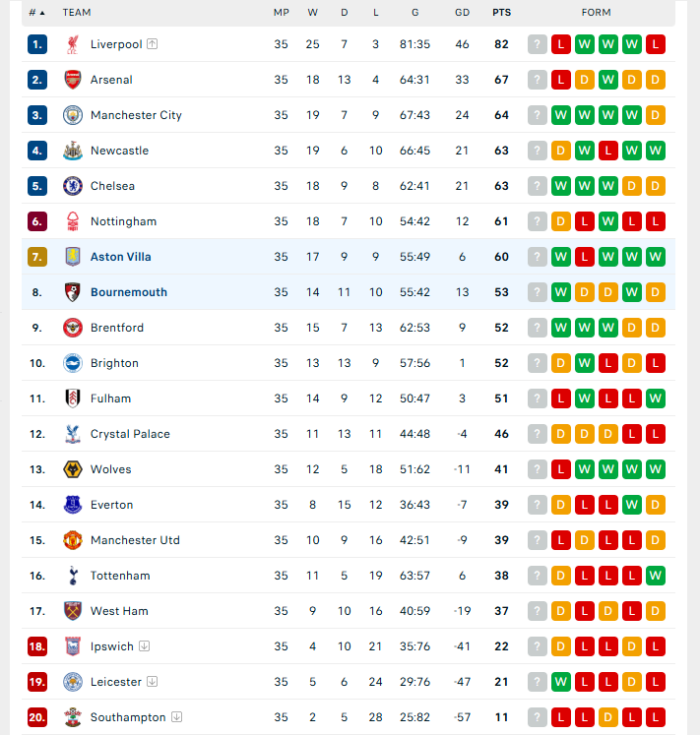The image size is (700, 735).
Task: Click the Wolves club logo
Action: [73, 469]
